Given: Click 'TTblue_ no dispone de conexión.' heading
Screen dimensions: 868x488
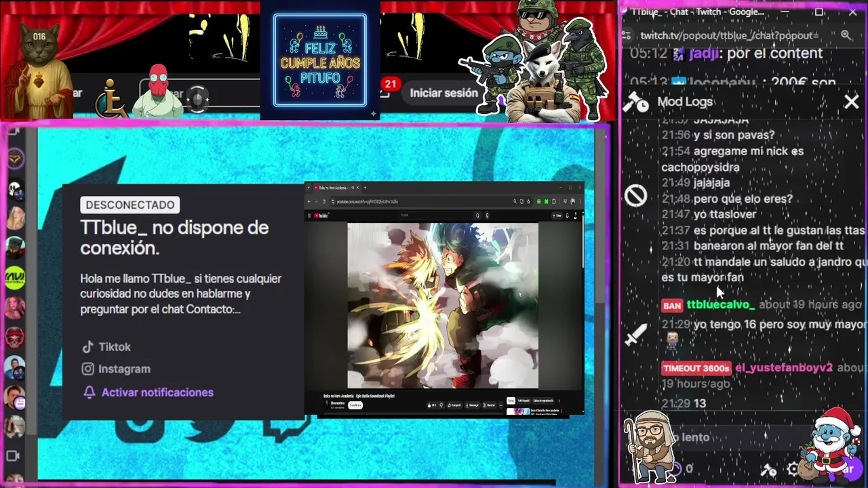Looking at the screenshot, I should 174,237.
